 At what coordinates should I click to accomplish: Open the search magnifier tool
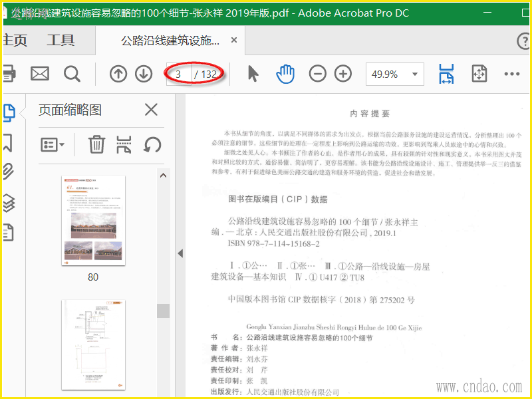[x=72, y=74]
